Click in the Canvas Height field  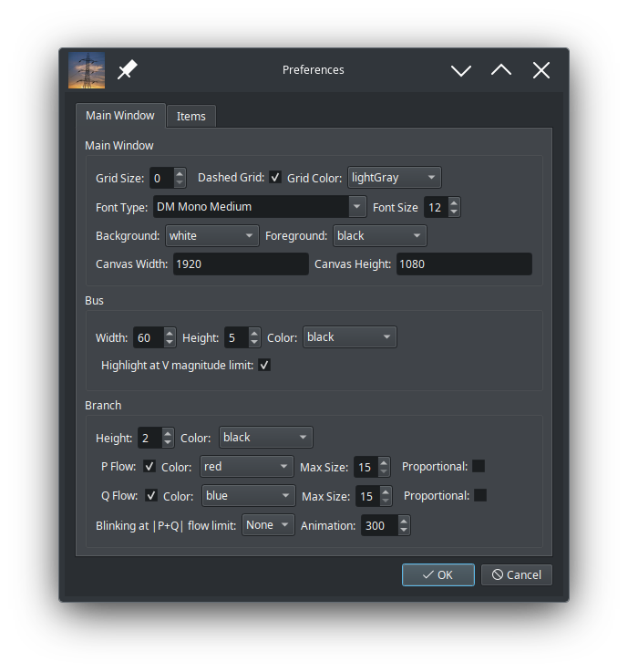pyautogui.click(x=464, y=264)
